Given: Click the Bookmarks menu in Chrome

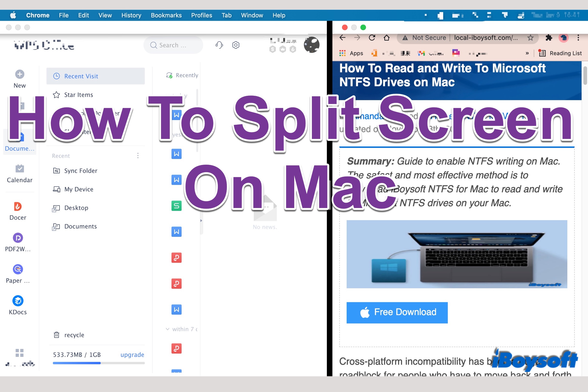Looking at the screenshot, I should tap(166, 15).
